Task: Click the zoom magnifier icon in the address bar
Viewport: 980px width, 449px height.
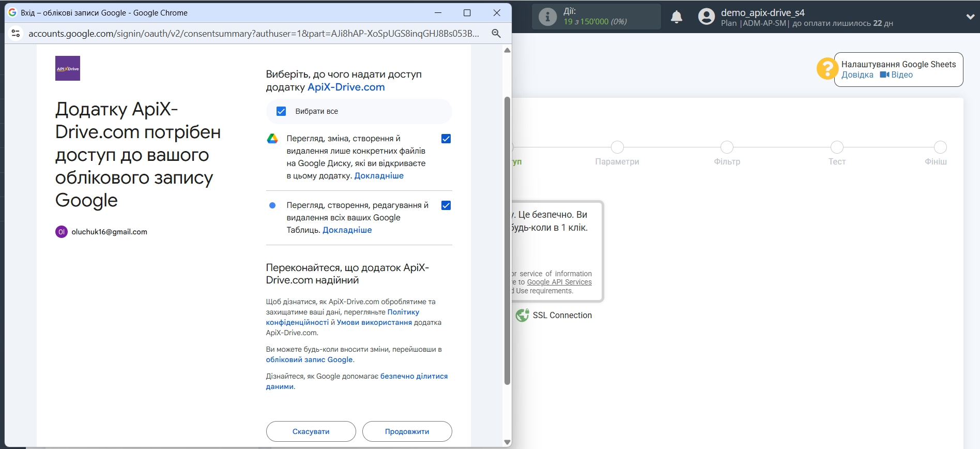Action: [x=496, y=33]
